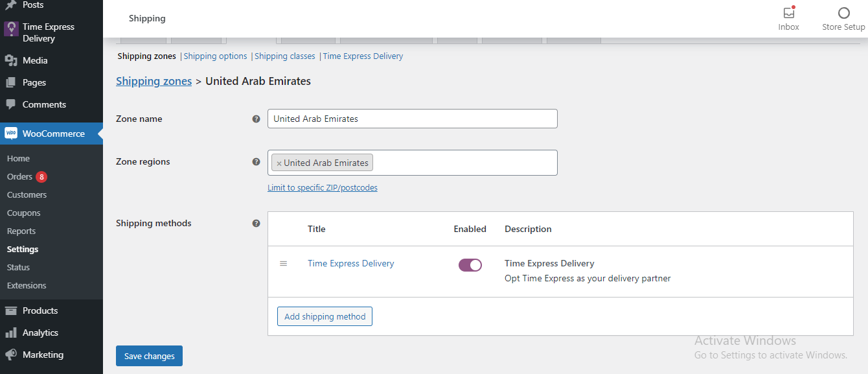Open the Inbox icon in header
The height and width of the screenshot is (374, 868).
788,13
